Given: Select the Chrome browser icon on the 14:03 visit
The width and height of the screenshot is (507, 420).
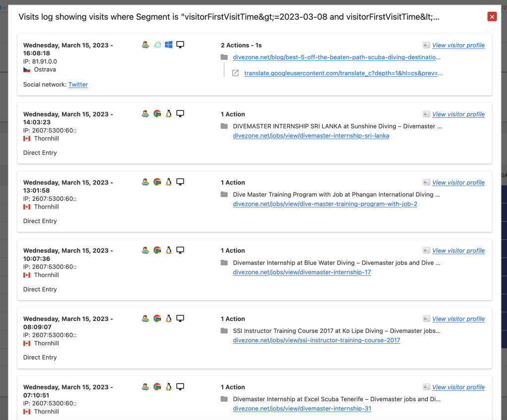Looking at the screenshot, I should [157, 113].
